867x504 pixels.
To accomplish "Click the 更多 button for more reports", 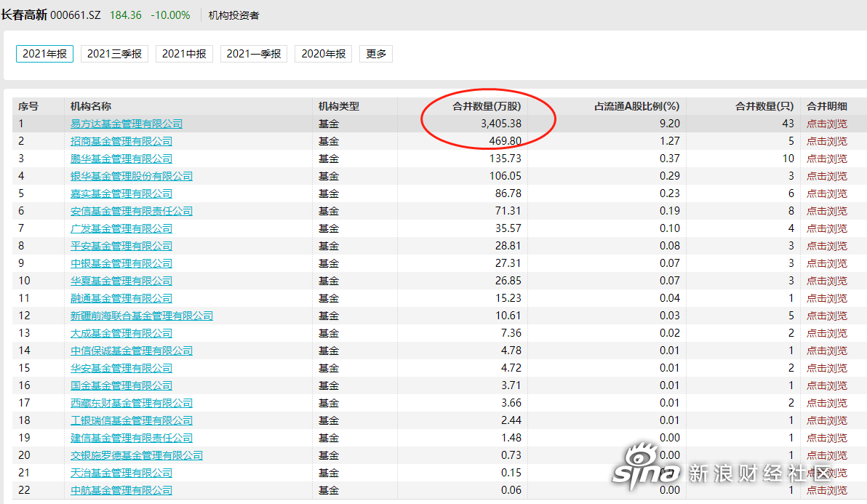I will [376, 54].
